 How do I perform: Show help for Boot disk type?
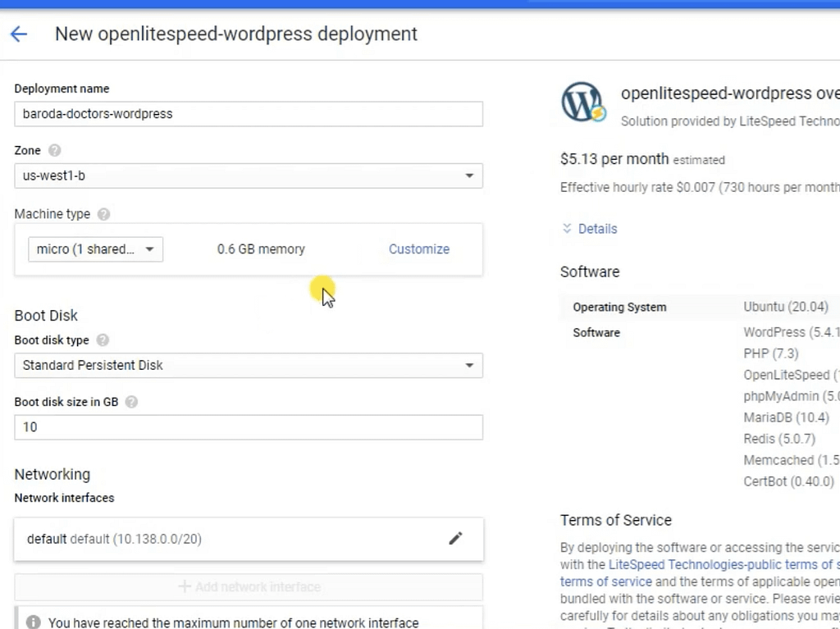[103, 340]
